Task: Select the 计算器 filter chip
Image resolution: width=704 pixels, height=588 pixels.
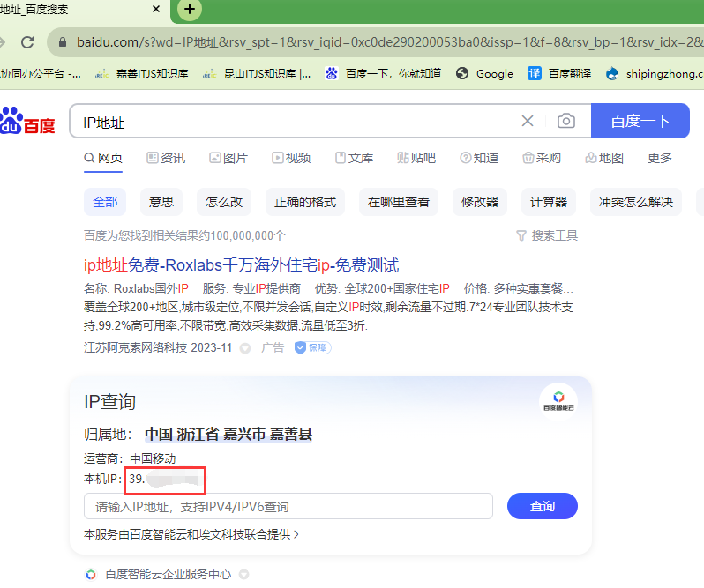Action: coord(549,202)
